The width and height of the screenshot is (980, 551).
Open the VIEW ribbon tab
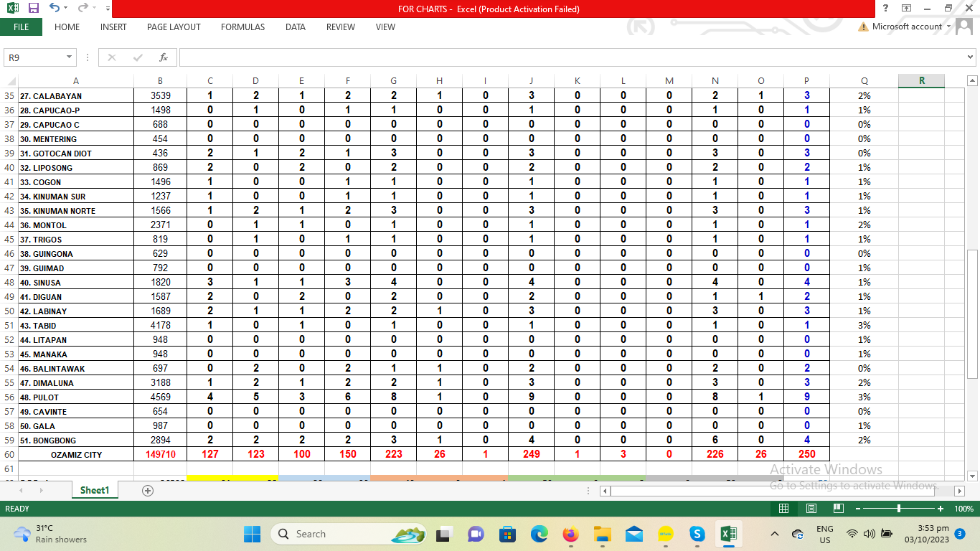point(385,27)
